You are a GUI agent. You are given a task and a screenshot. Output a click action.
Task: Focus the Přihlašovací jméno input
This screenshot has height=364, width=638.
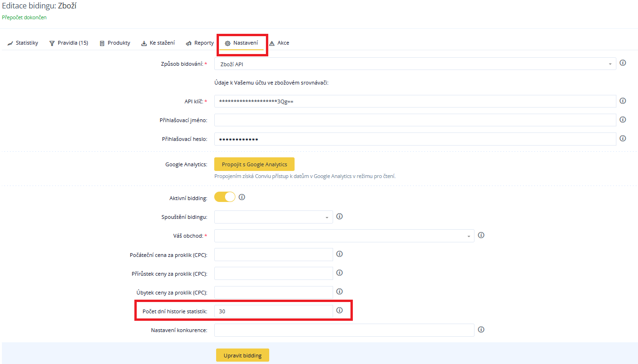pos(415,120)
